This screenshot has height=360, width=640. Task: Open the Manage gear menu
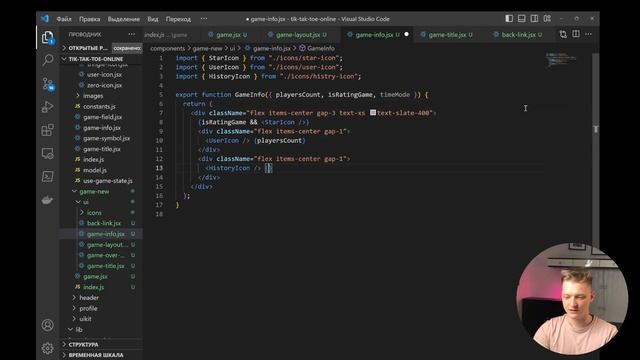[x=48, y=348]
